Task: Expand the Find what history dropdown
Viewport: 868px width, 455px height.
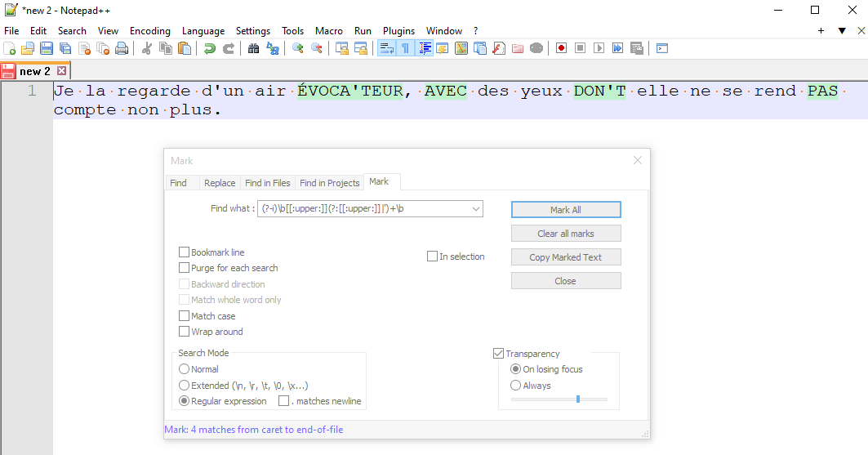Action: click(x=475, y=209)
